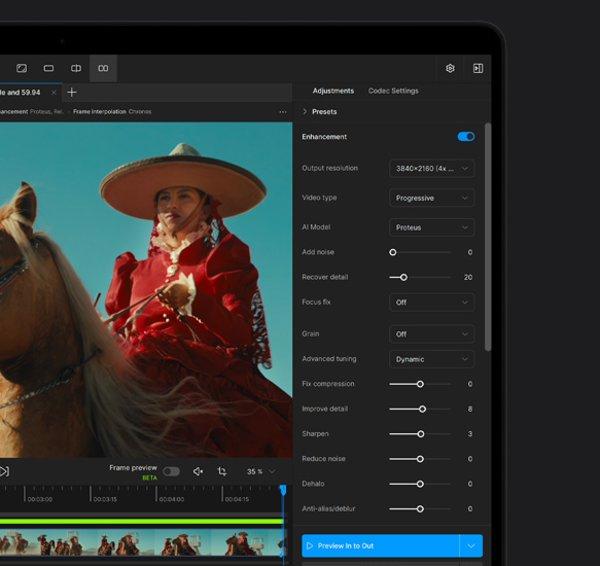
Task: Click the Recover detail slider handle
Action: point(403,277)
